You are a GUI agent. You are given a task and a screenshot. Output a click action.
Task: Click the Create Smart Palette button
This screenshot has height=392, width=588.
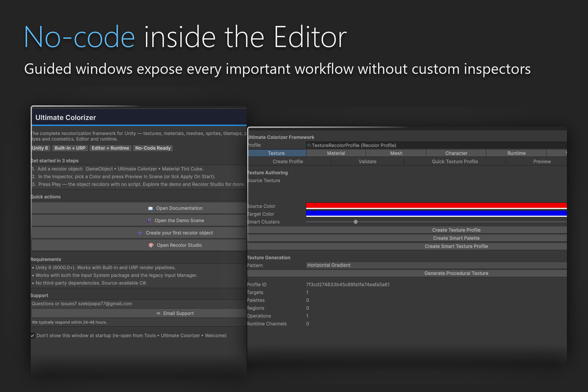tap(407, 238)
